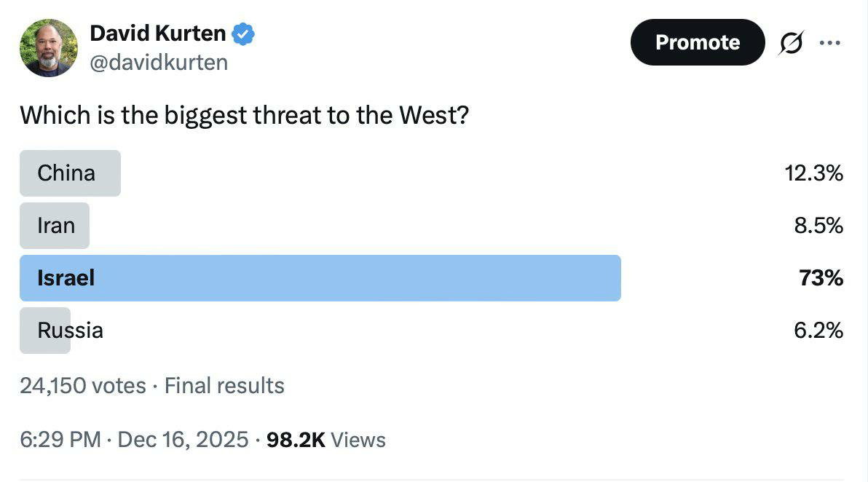868x482 pixels.
Task: Open the three-dot more options menu
Action: [829, 43]
